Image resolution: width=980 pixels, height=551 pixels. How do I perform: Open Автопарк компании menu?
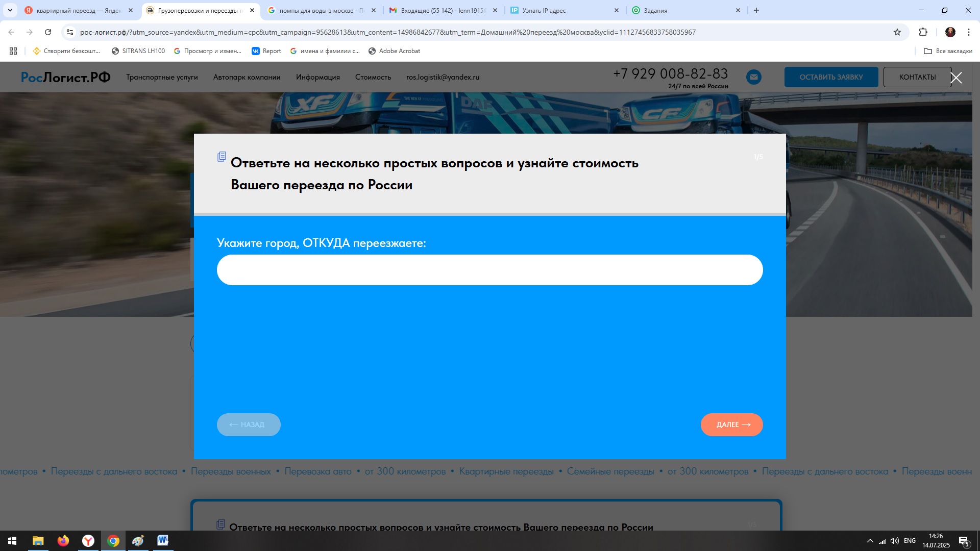[x=247, y=77]
